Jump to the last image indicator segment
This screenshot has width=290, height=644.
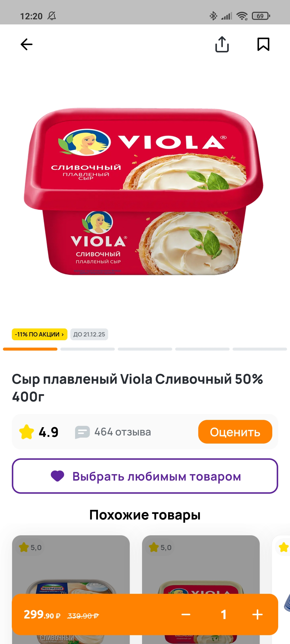click(x=260, y=349)
